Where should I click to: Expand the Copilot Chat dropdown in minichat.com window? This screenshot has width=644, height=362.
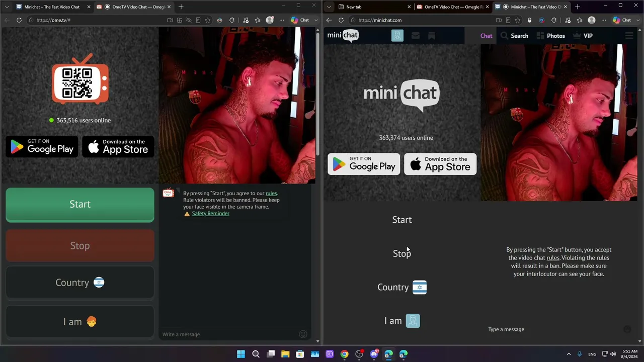pos(638,20)
